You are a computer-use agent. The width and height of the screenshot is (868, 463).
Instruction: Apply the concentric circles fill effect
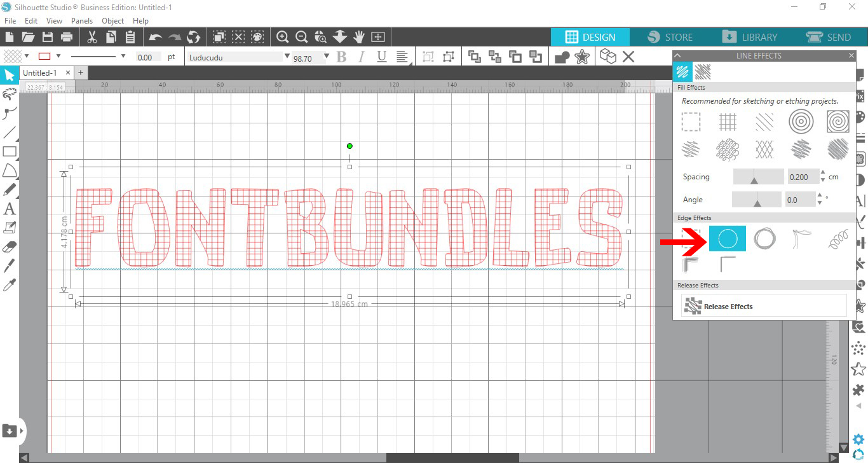[x=801, y=121]
